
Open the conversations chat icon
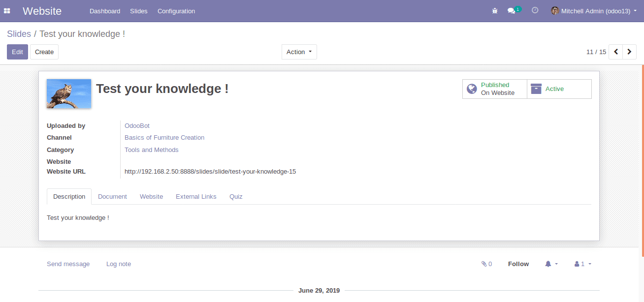(512, 11)
